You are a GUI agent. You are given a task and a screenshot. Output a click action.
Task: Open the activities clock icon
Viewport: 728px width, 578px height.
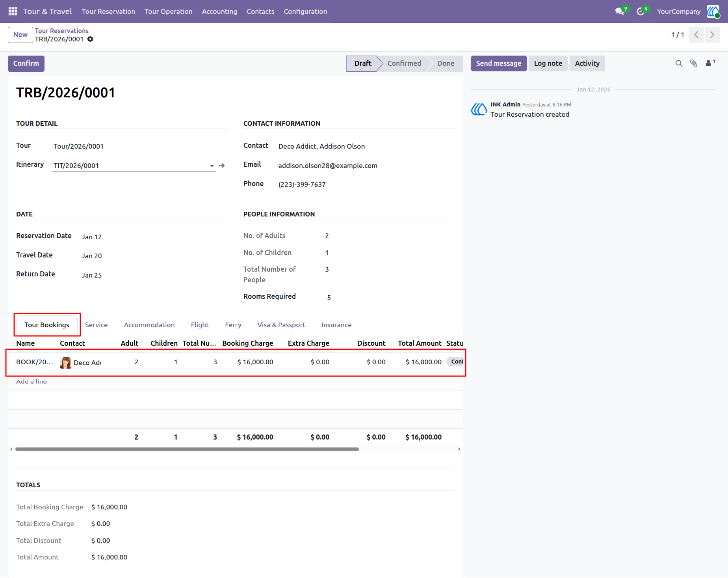click(641, 11)
